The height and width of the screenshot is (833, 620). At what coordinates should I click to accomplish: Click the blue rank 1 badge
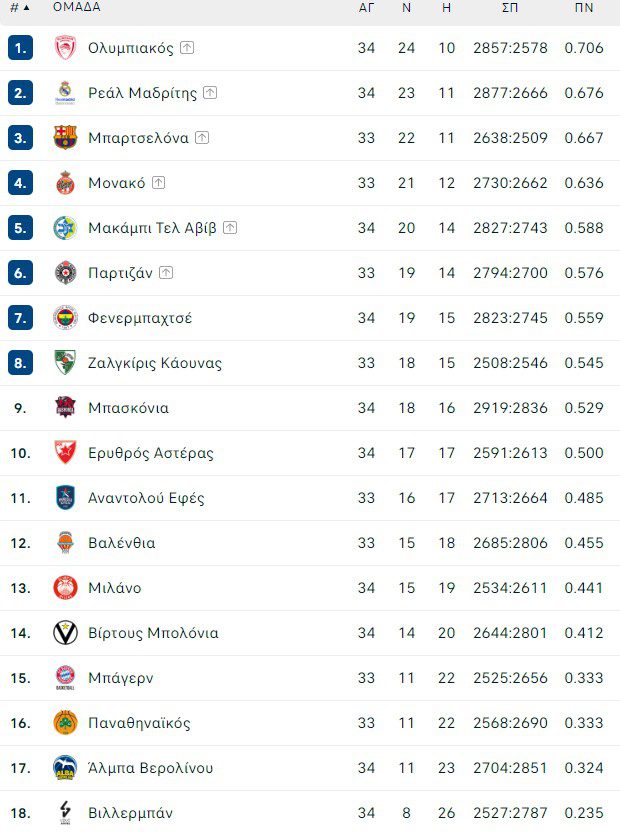(x=21, y=48)
